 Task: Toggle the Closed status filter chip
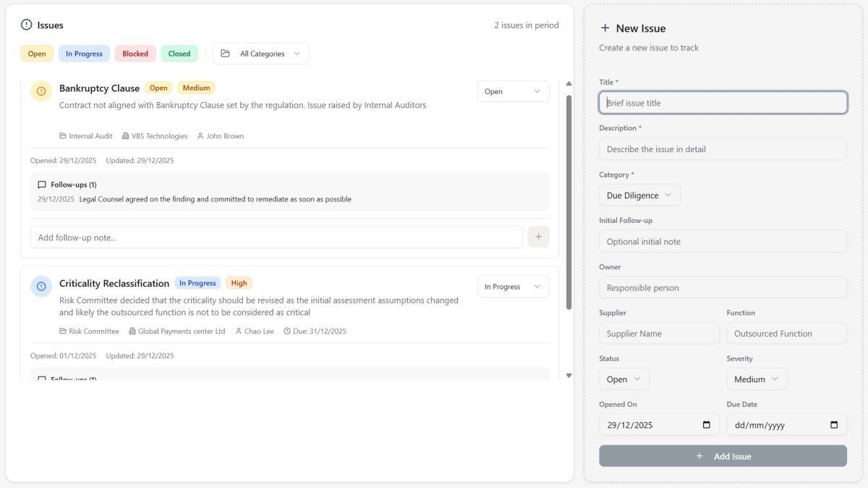pos(179,54)
